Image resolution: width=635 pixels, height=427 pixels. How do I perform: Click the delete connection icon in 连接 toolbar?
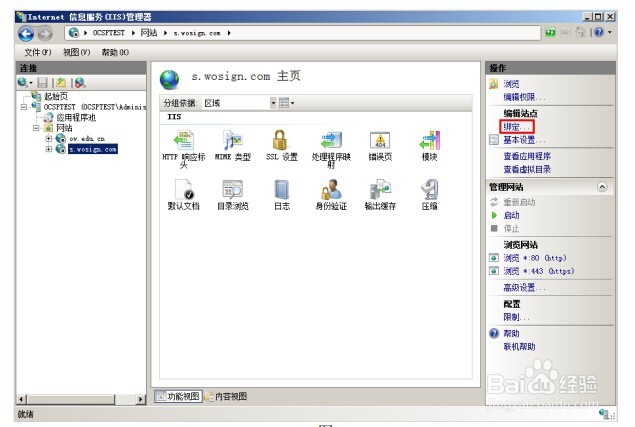[80, 83]
